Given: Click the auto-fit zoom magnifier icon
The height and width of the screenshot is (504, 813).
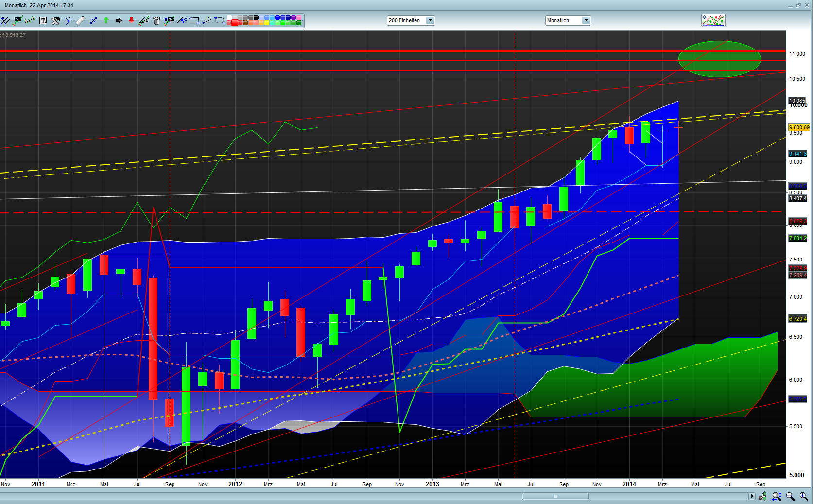Looking at the screenshot, I should (777, 496).
